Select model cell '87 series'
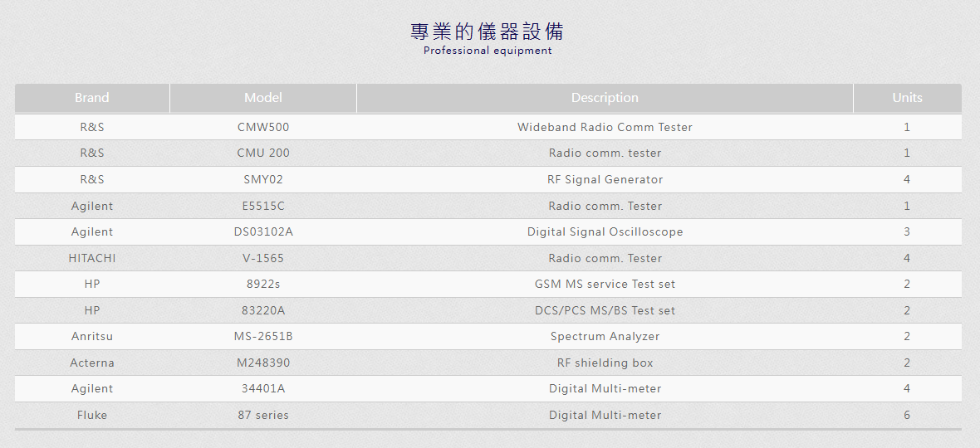Viewport: 980px width, 448px height. point(263,416)
